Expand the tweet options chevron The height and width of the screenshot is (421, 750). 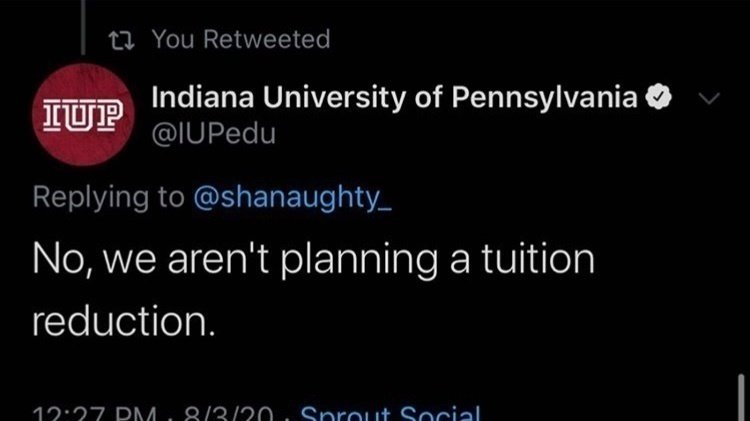(x=709, y=99)
